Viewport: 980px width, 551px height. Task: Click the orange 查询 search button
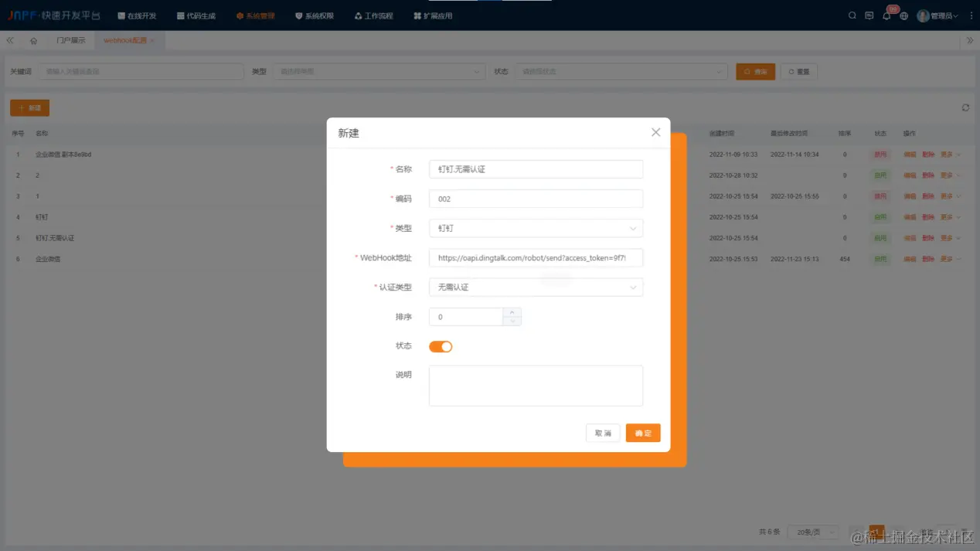click(755, 71)
